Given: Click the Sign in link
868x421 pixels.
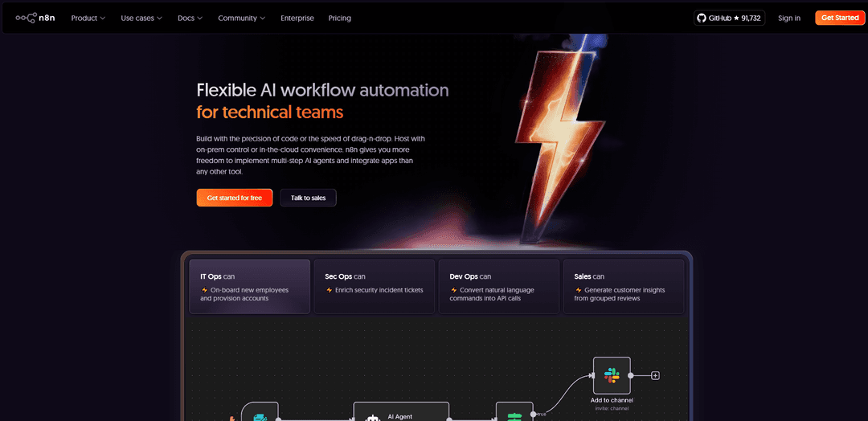Looking at the screenshot, I should click(789, 18).
